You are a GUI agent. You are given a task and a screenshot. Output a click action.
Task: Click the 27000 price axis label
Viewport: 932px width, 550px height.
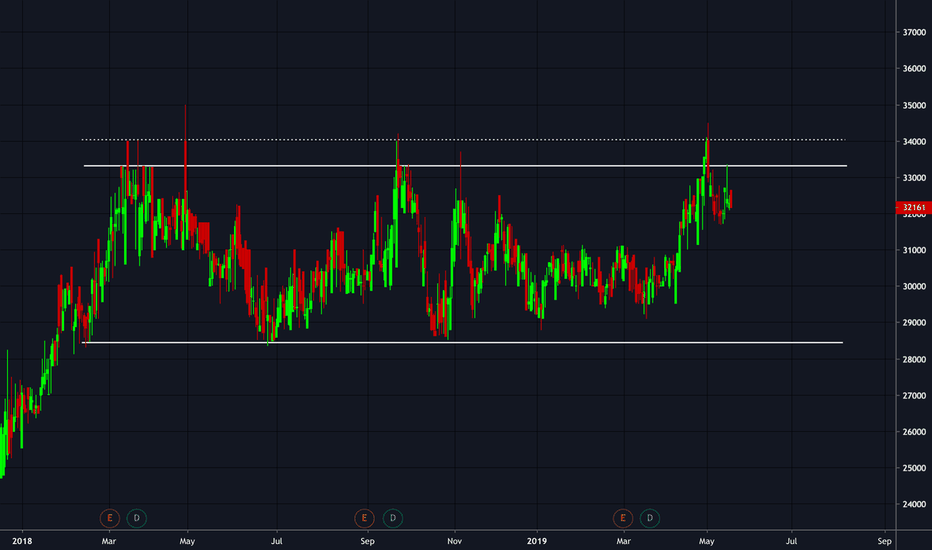coord(914,395)
